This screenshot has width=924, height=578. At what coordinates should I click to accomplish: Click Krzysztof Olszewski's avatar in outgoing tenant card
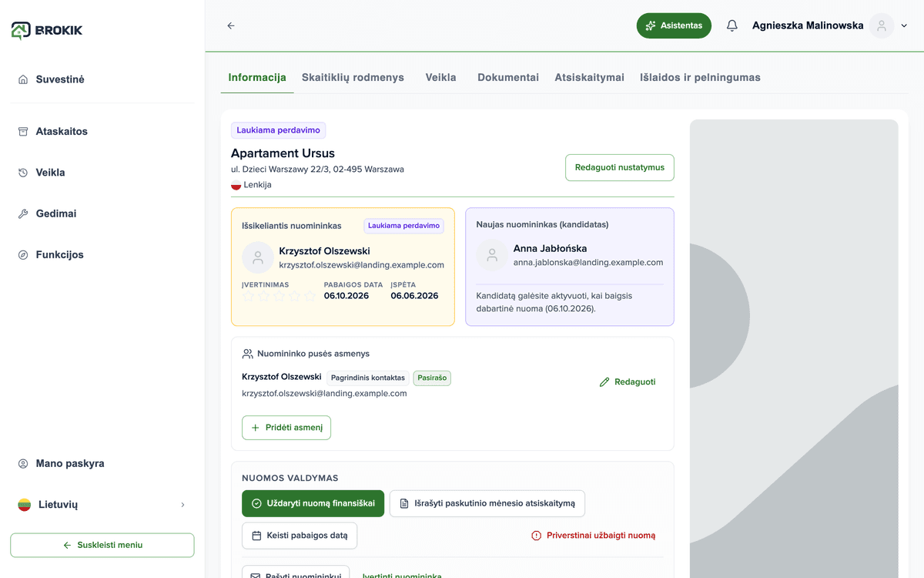[258, 257]
